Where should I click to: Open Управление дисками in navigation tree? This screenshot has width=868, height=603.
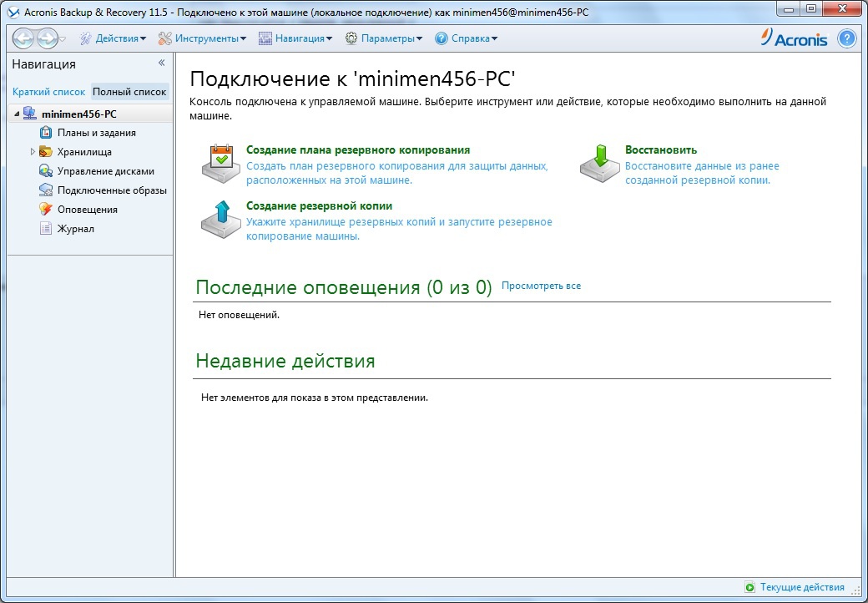tap(105, 171)
